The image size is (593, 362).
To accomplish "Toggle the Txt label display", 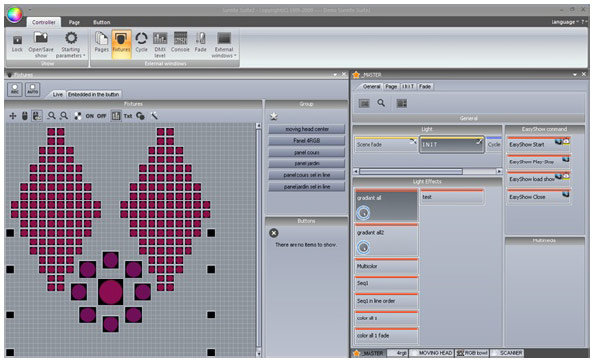I will click(x=128, y=116).
